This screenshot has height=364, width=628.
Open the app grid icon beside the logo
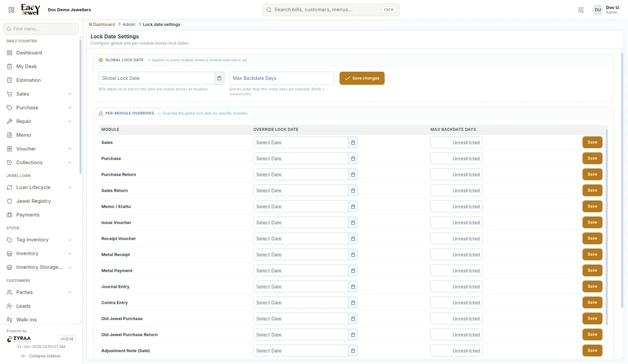11,10
